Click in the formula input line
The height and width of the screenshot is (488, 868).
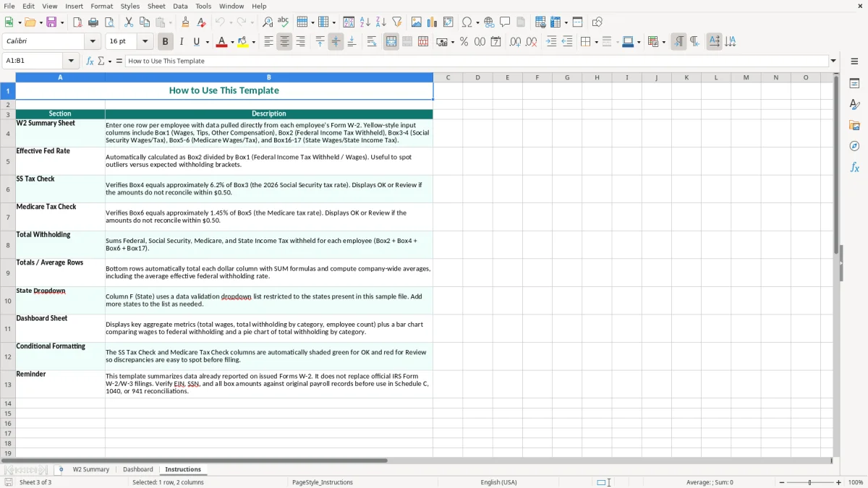click(x=476, y=61)
